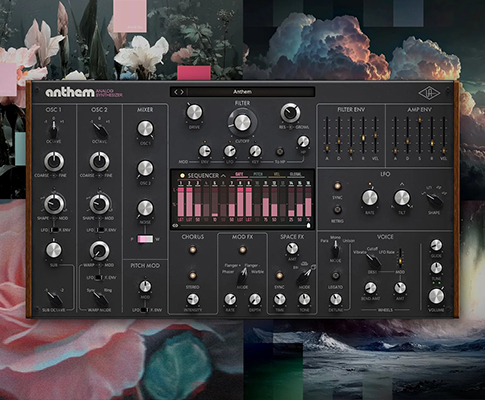
Task: Switch to the Global tab in the sequencer
Action: pos(295,174)
